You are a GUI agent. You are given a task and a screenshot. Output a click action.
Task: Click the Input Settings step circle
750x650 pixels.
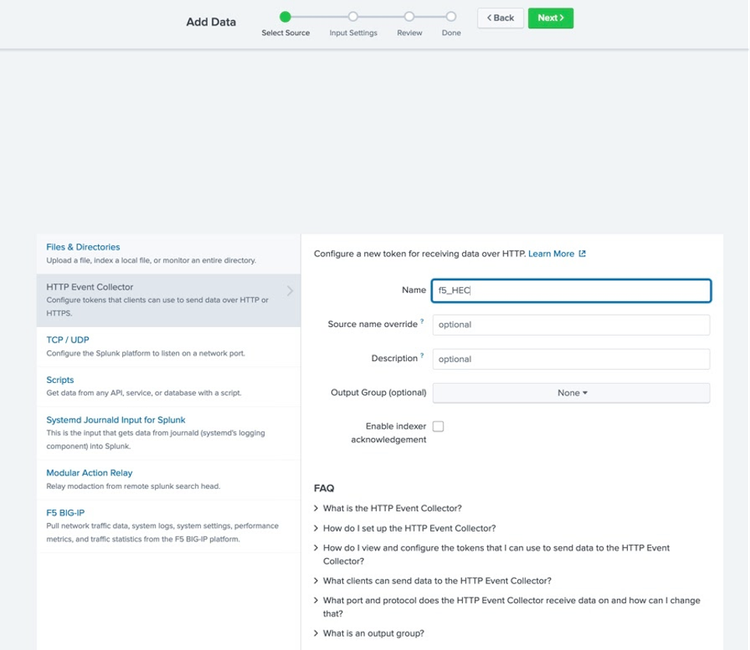pyautogui.click(x=353, y=16)
